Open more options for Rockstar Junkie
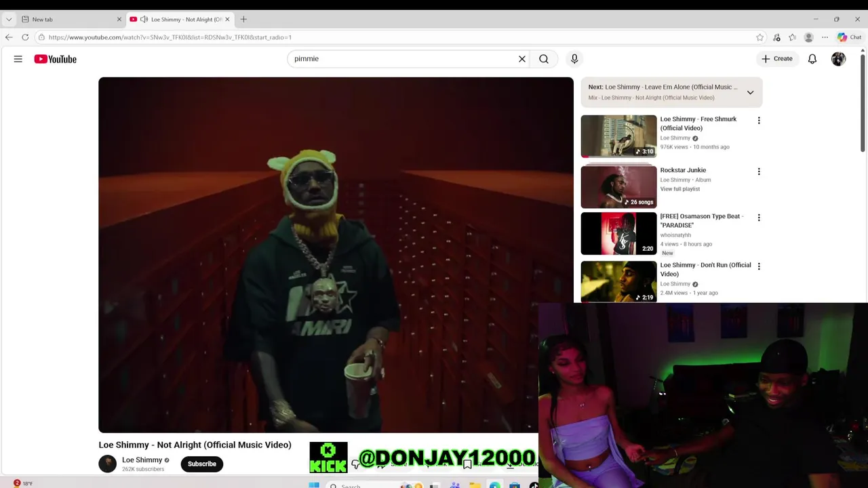This screenshot has width=868, height=488. 759,171
